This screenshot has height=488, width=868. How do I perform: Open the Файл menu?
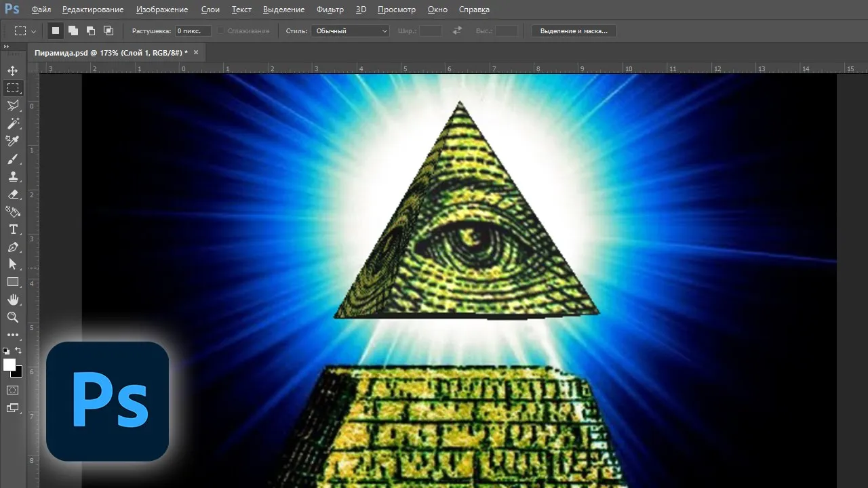click(41, 9)
